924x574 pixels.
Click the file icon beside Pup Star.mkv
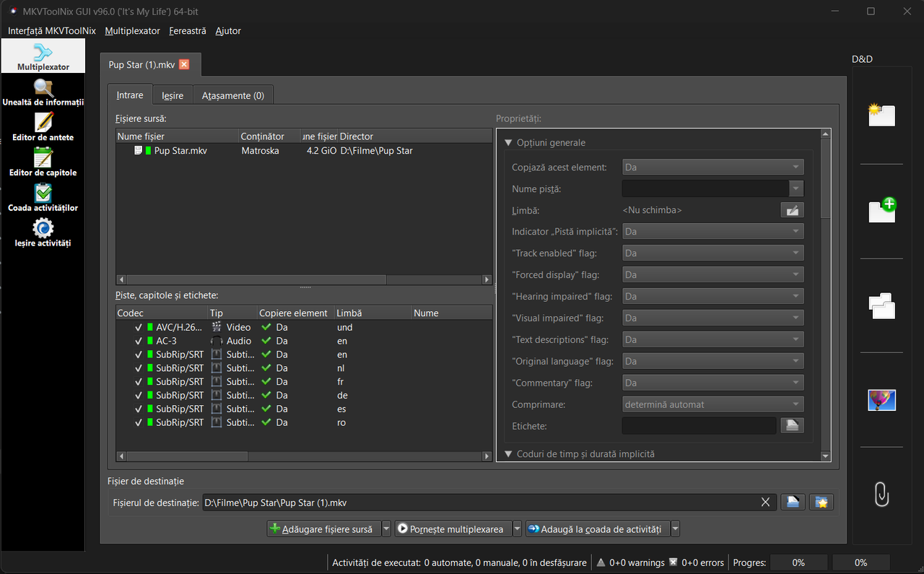tap(138, 151)
